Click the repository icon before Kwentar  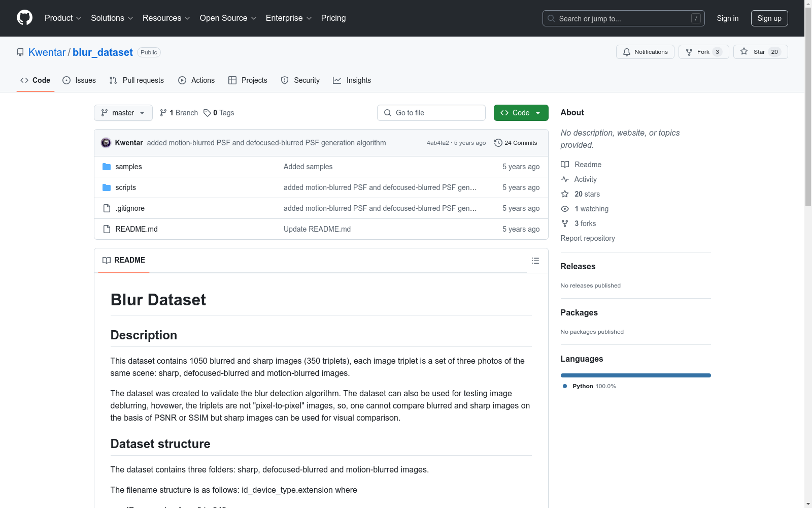click(x=20, y=52)
